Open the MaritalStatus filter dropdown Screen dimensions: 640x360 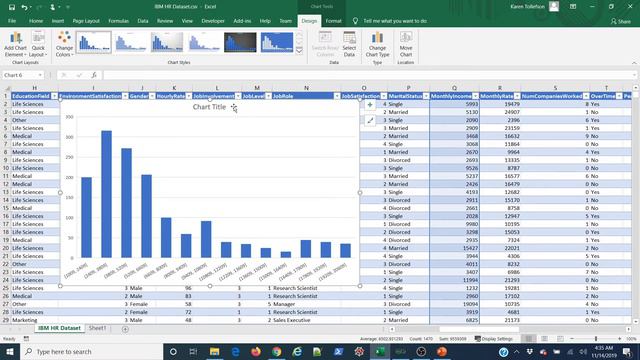click(x=426, y=96)
